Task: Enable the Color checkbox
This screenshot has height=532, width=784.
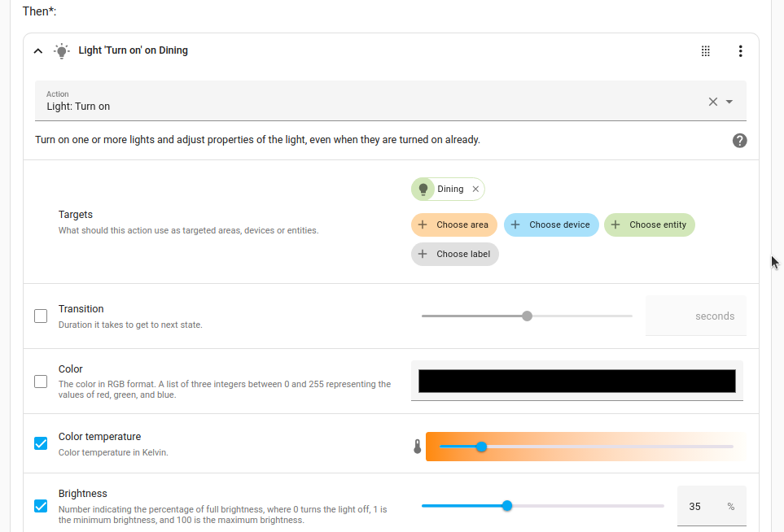Action: (41, 381)
